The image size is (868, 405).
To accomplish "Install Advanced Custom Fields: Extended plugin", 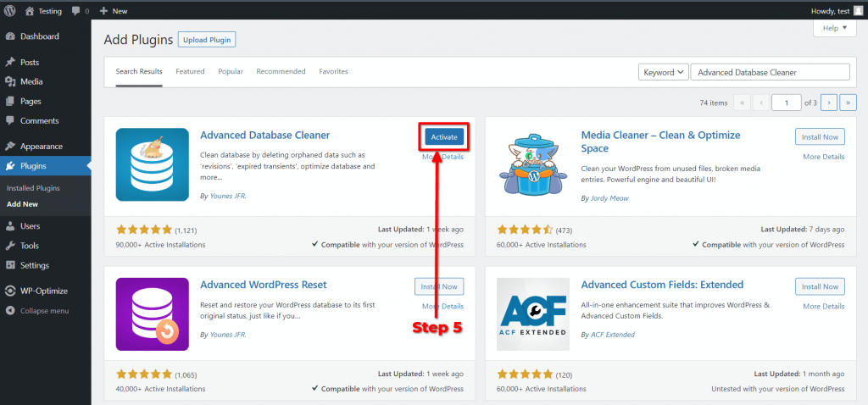I will click(x=820, y=286).
